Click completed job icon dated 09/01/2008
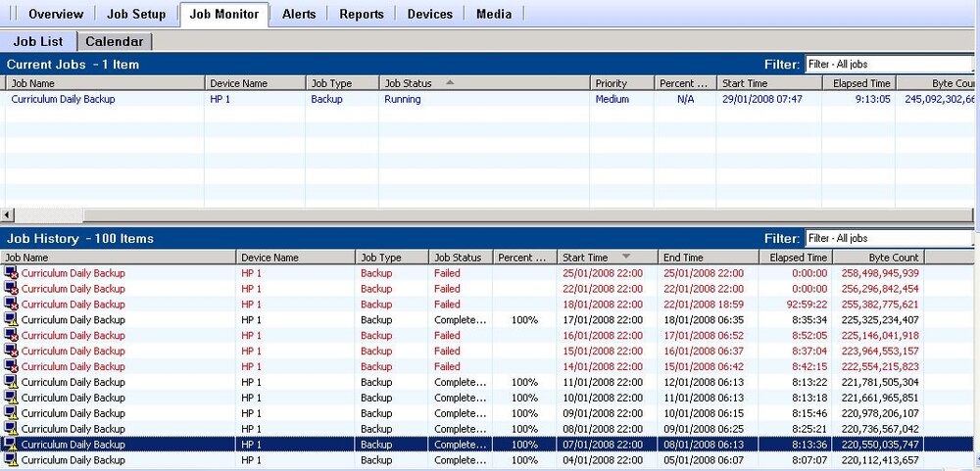Screen dimensions: 980x471 (11, 413)
